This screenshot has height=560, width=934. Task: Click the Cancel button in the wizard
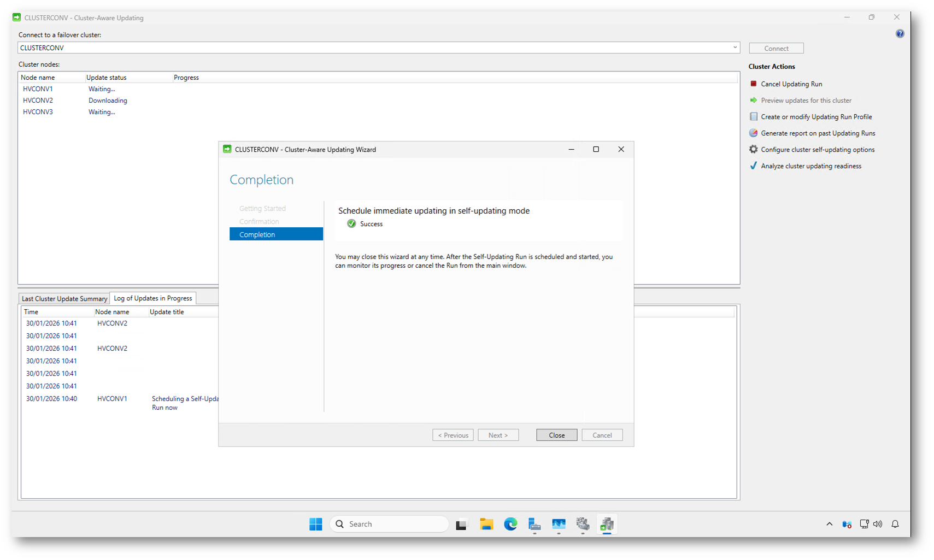tap(602, 435)
